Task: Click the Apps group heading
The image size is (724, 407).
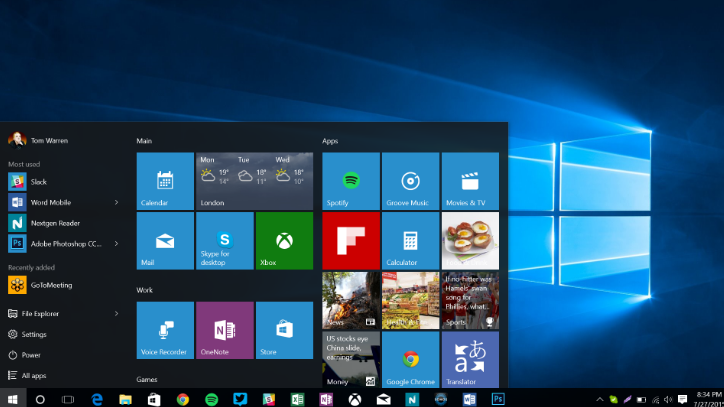Action: pyautogui.click(x=330, y=141)
